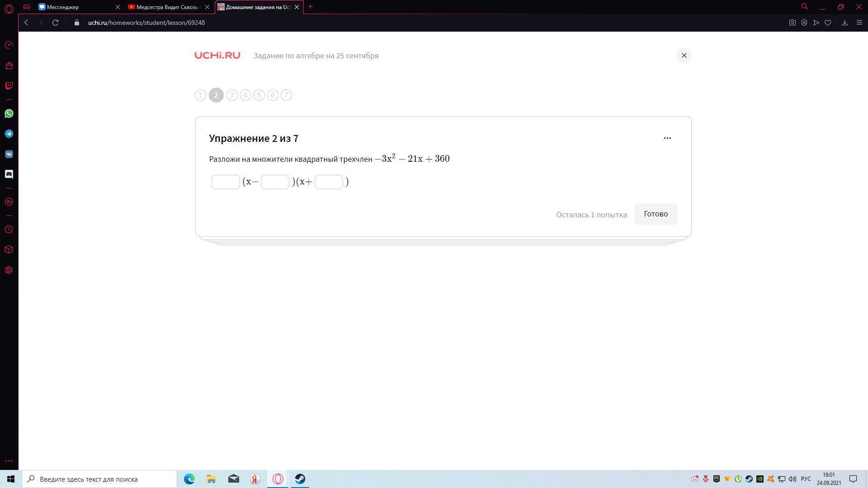
Task: Go to exercise number 5
Action: pyautogui.click(x=259, y=95)
